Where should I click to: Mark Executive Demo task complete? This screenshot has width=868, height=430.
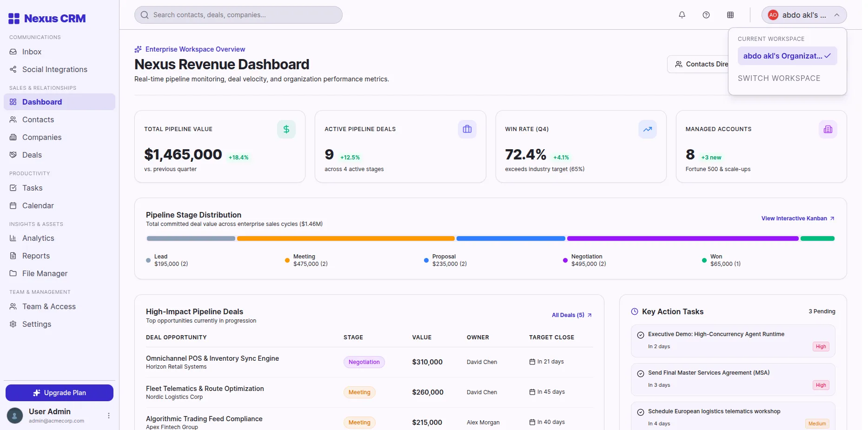tap(641, 335)
